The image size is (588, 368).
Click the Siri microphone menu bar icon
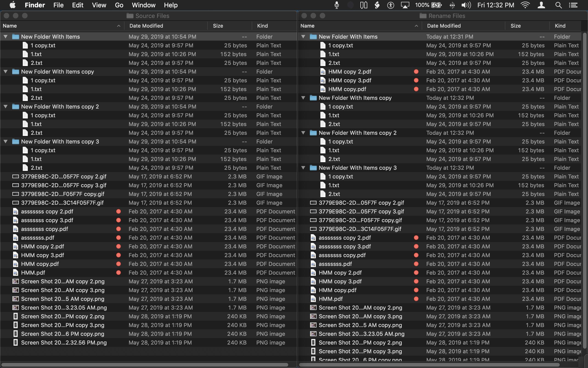point(336,5)
